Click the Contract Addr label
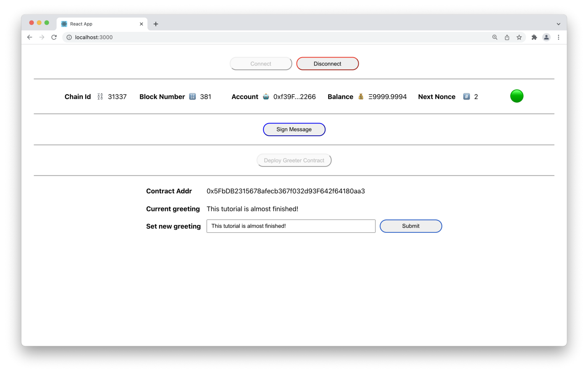 coord(169,191)
